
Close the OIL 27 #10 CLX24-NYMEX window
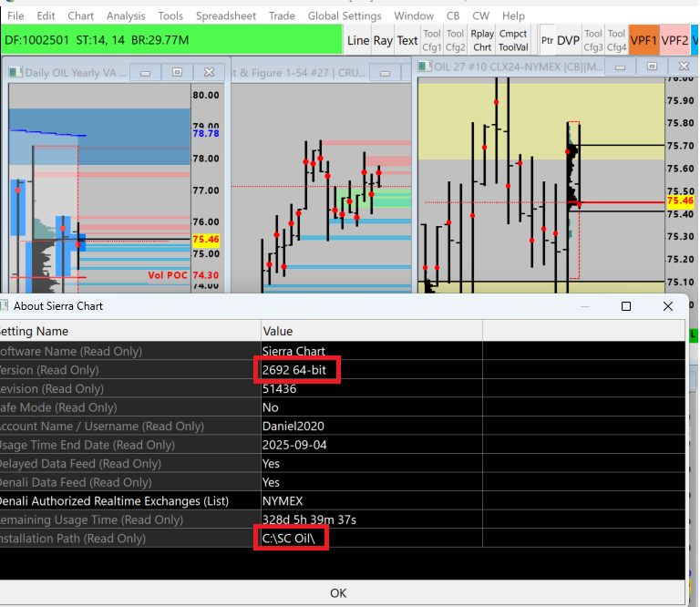point(684,67)
